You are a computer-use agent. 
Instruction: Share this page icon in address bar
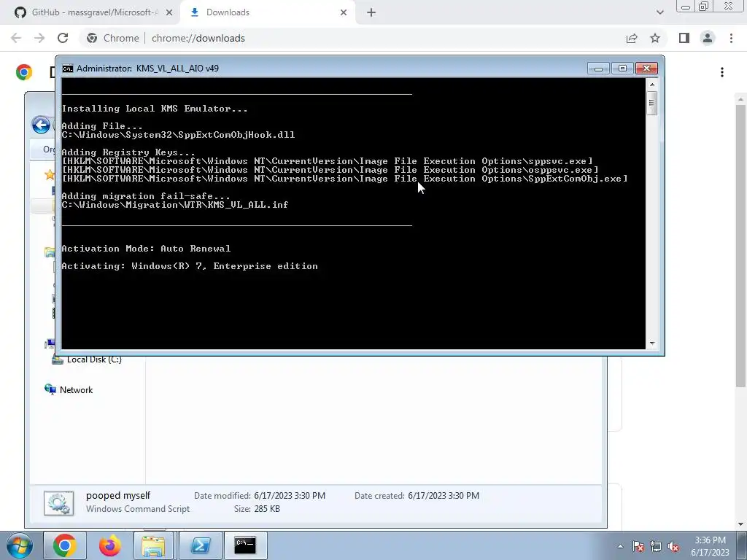[632, 38]
